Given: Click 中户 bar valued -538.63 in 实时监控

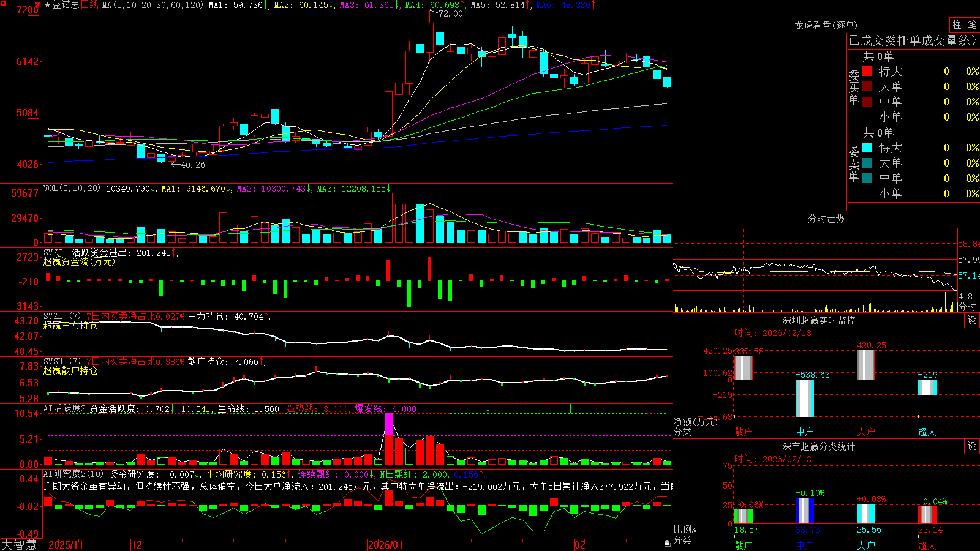Looking at the screenshot, I should coord(804,399).
